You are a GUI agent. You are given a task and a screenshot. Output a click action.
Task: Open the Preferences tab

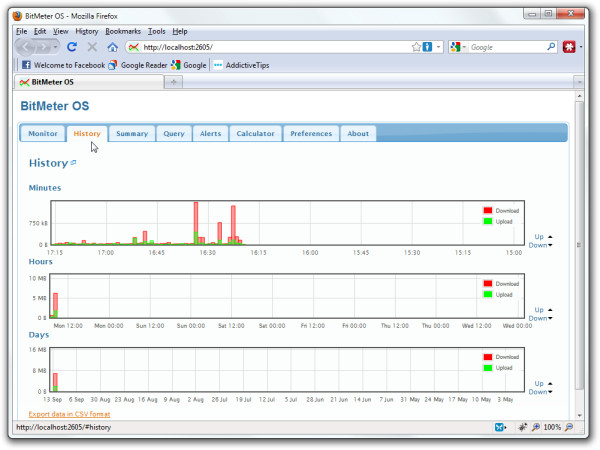(x=311, y=134)
